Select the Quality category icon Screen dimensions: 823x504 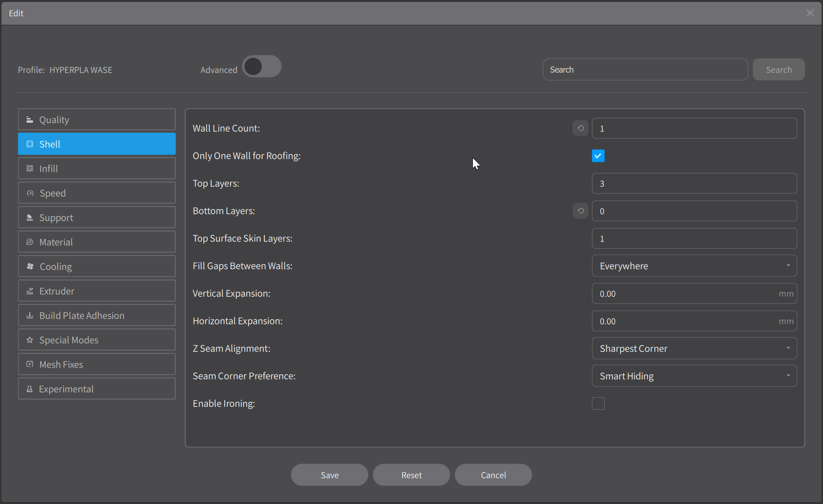(29, 119)
